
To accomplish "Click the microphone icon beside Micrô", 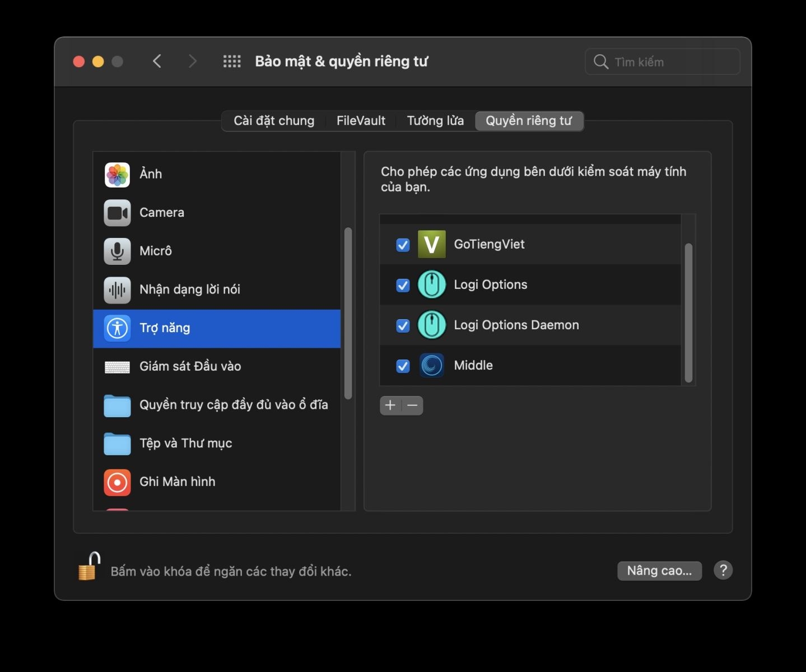I will 117,251.
